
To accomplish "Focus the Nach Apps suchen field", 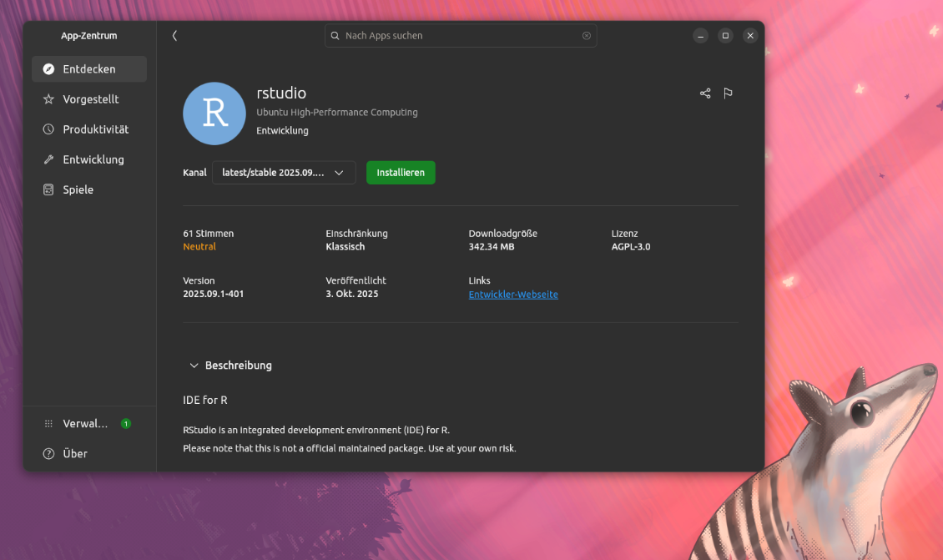I will click(x=461, y=36).
